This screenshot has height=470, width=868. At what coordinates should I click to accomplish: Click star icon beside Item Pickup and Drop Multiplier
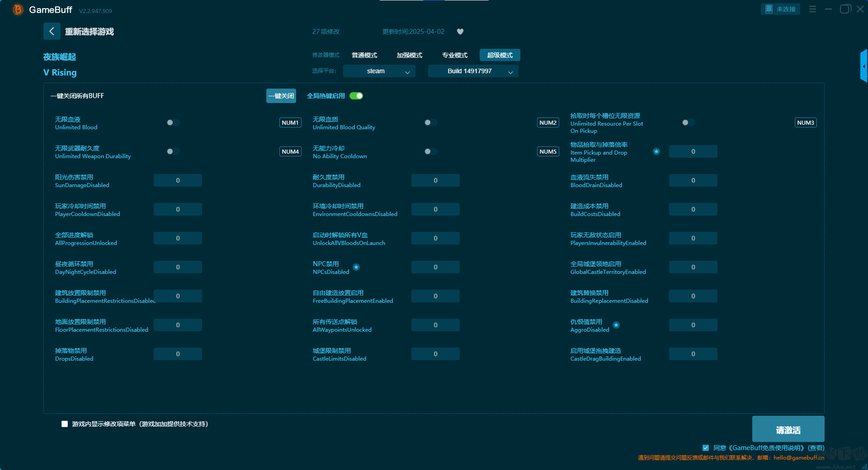656,151
